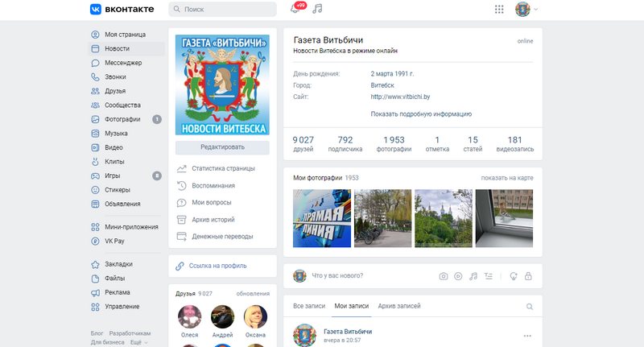The width and height of the screenshot is (644, 347).
Task: Click the VK Pay icon
Action: (95, 241)
